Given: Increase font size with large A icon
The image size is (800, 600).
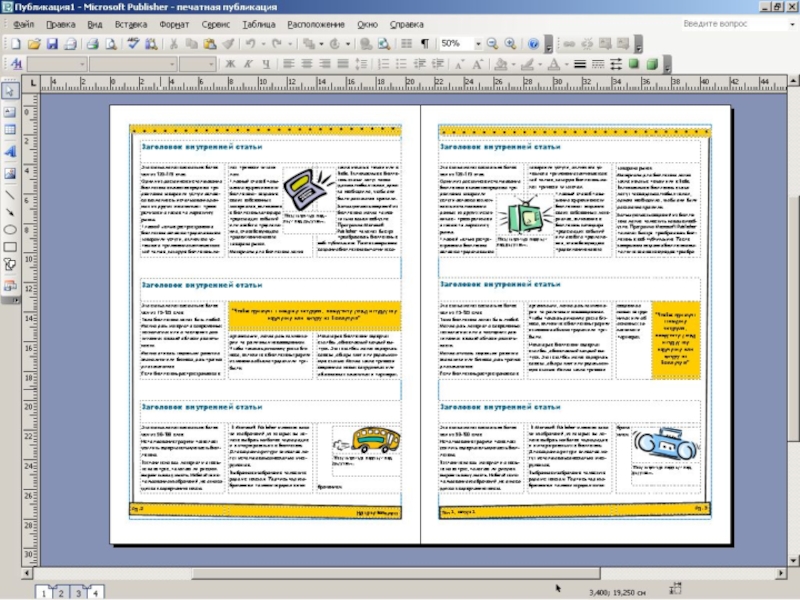Looking at the screenshot, I should [x=477, y=64].
